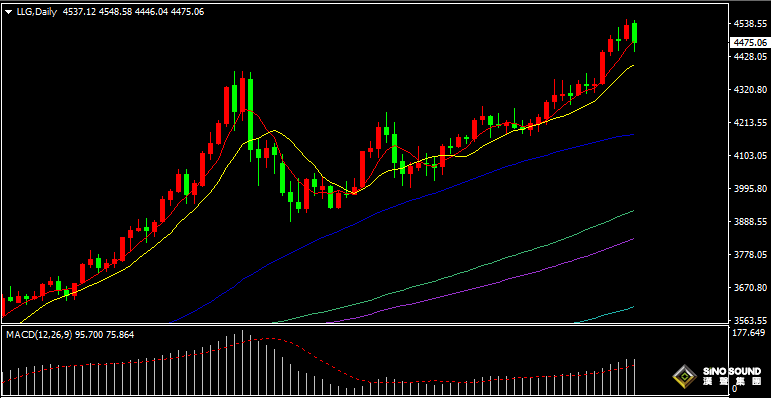Screen dimensions: 771x398
Task: Click the latest green candlestick
Action: pos(635,32)
